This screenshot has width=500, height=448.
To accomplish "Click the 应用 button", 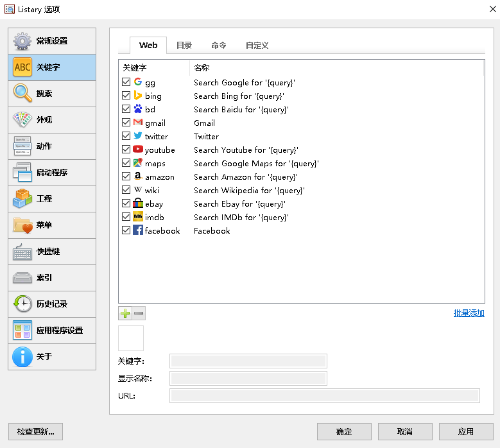I will click(466, 431).
